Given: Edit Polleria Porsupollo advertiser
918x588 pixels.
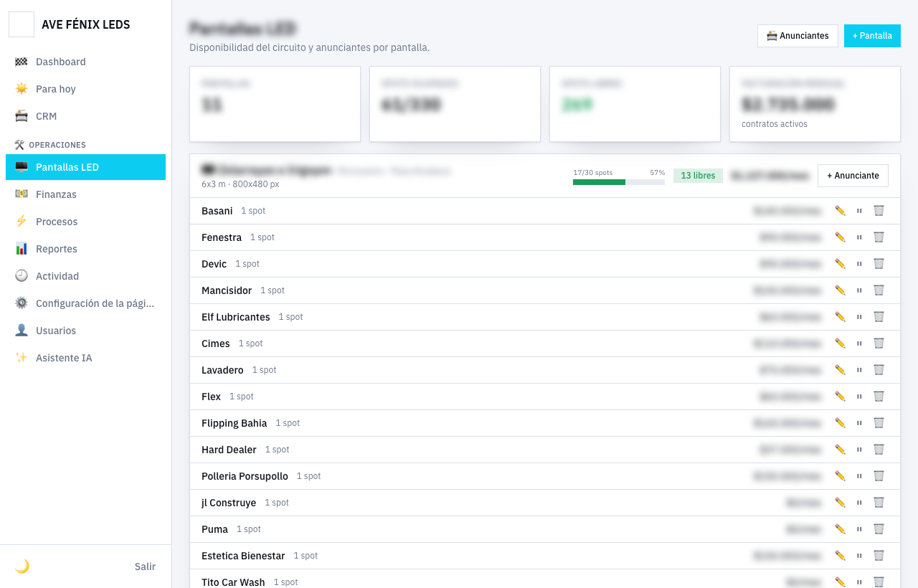Looking at the screenshot, I should tap(840, 476).
